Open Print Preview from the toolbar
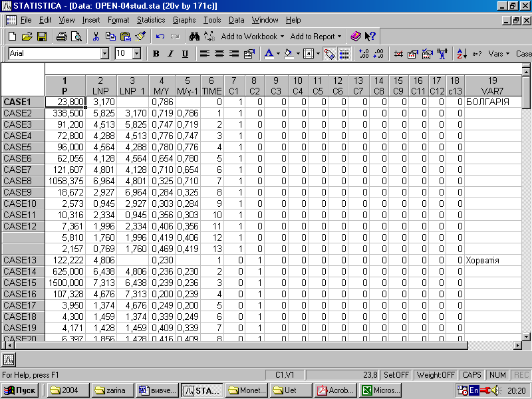This screenshot has width=532, height=399. [x=76, y=37]
